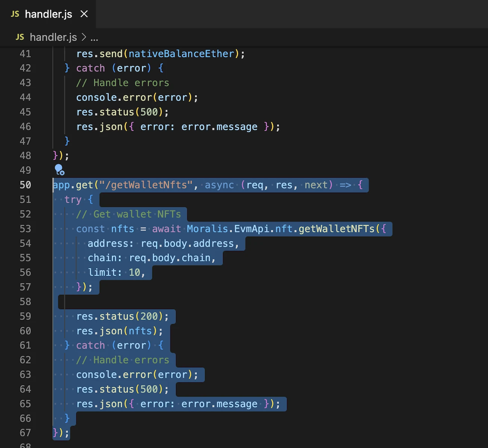Click the "// Get wallet NFTs" comment
Viewport: 488px width, 448px height.
[128, 214]
